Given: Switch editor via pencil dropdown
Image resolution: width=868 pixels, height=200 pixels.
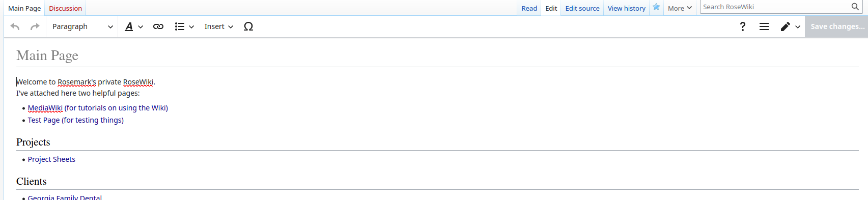Looking at the screenshot, I should point(790,26).
